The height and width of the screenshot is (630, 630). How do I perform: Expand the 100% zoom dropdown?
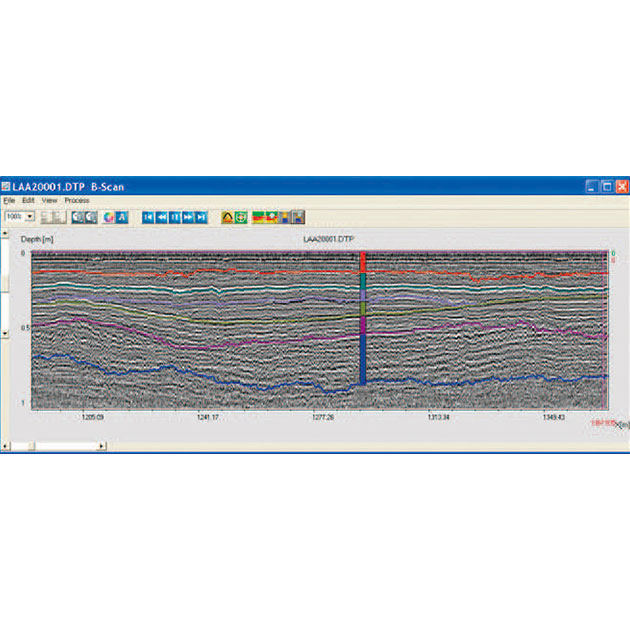30,216
